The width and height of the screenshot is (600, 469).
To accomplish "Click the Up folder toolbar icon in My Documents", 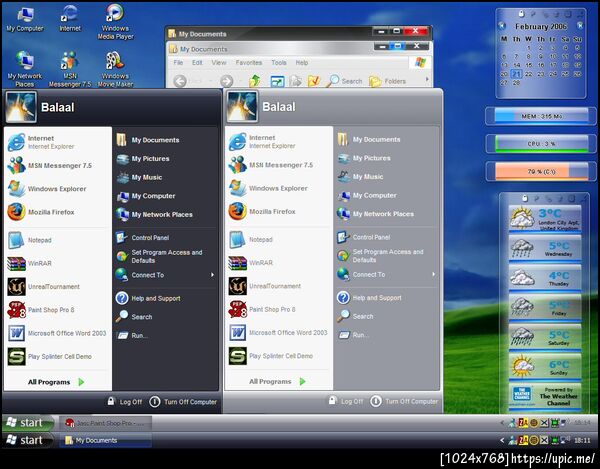I will [255, 81].
